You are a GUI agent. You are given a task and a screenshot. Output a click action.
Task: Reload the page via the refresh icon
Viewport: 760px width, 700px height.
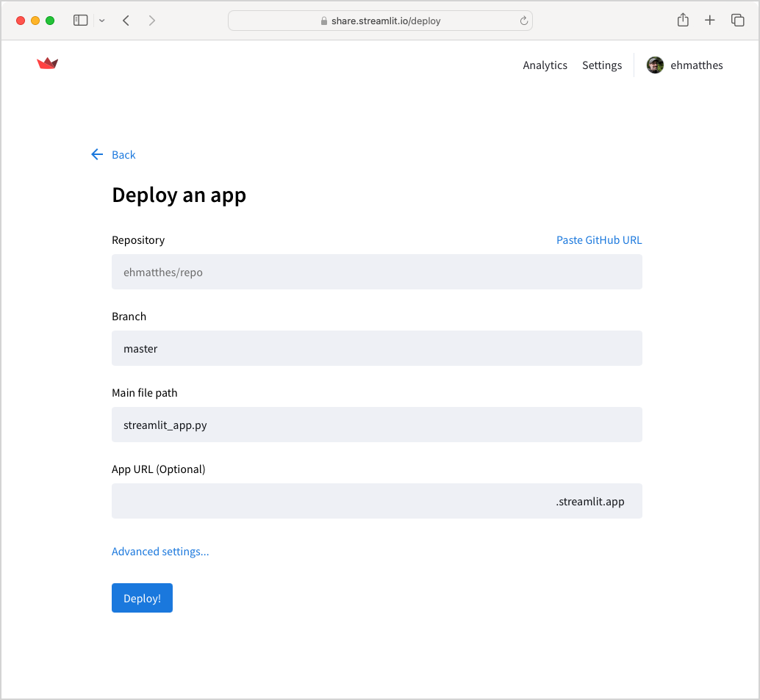524,21
